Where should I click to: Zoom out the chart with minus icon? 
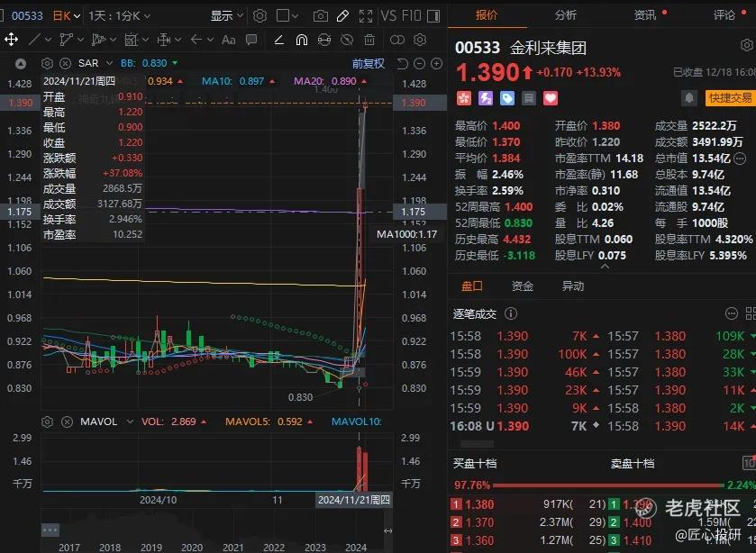pos(420,64)
